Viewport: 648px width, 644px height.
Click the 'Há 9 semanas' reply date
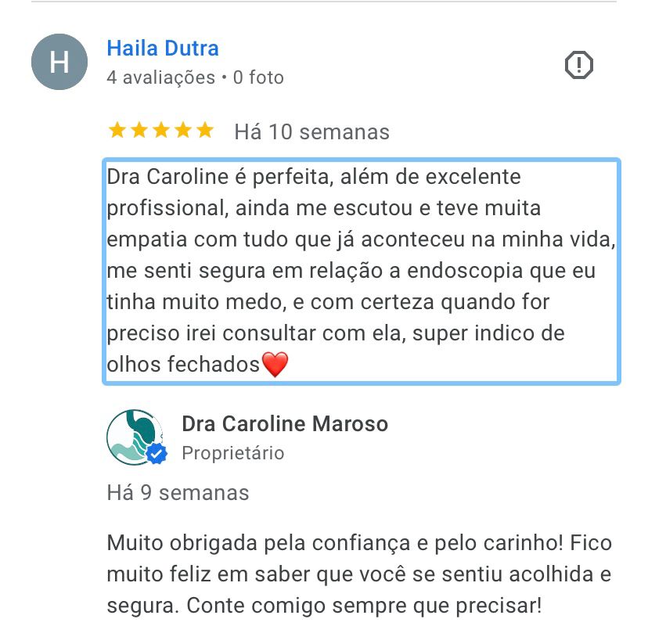[178, 493]
